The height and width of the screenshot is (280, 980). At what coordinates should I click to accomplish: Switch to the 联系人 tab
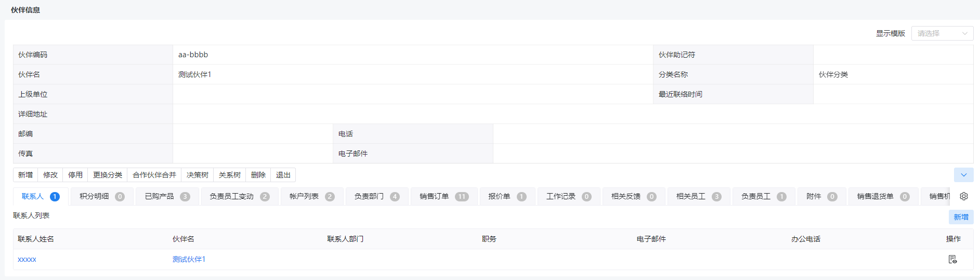coord(41,196)
